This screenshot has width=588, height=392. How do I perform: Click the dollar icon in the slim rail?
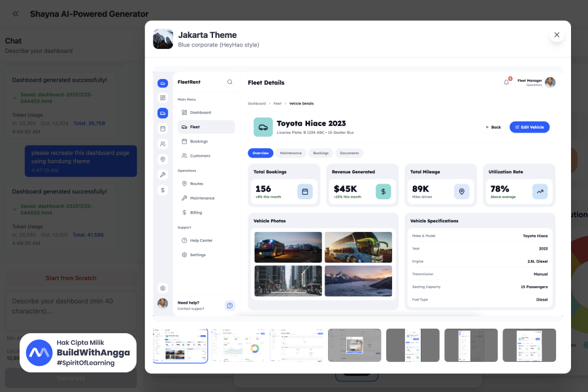coord(163,190)
